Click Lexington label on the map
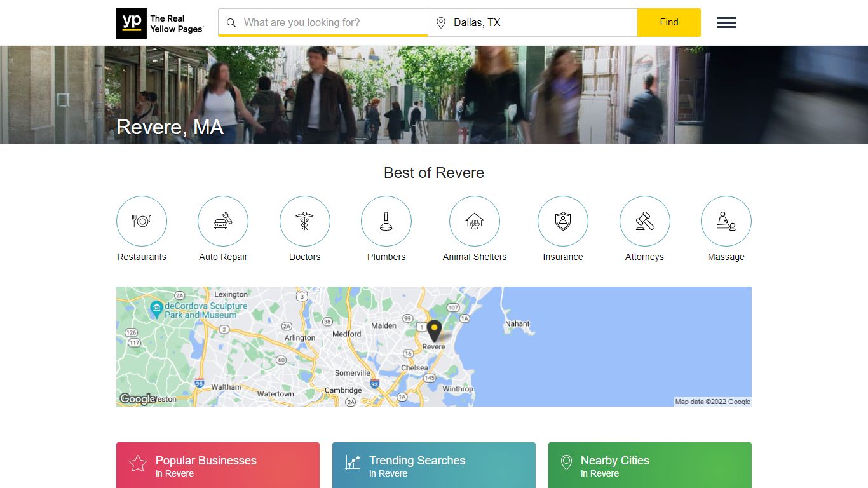Image resolution: width=868 pixels, height=488 pixels. coord(231,294)
